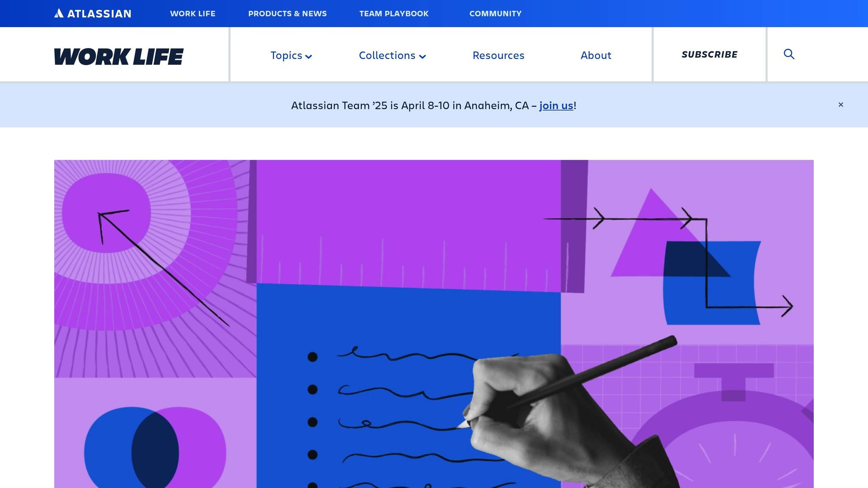Click the bold WORK LIFE site logo
The image size is (868, 488).
click(119, 56)
